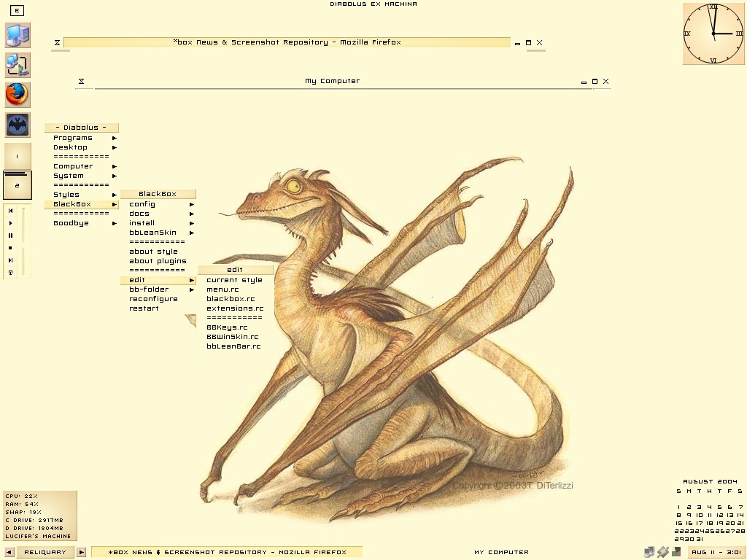
Task: Click the eject button in player
Action: tap(10, 273)
